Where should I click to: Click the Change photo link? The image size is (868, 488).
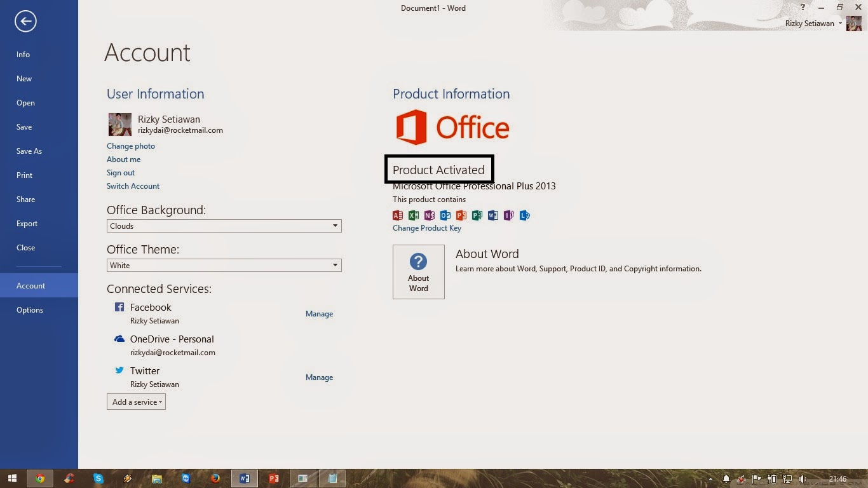coord(131,146)
